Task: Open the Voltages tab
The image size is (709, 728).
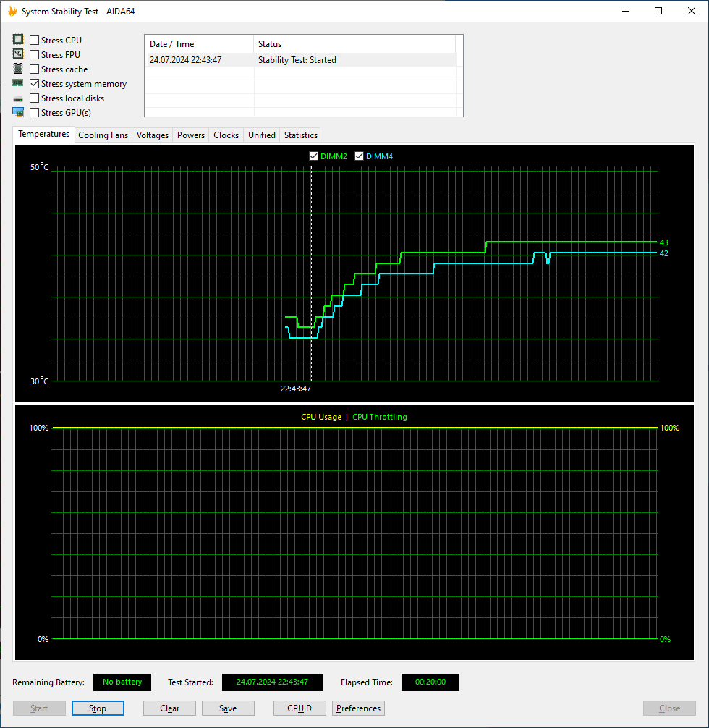Action: pos(153,135)
